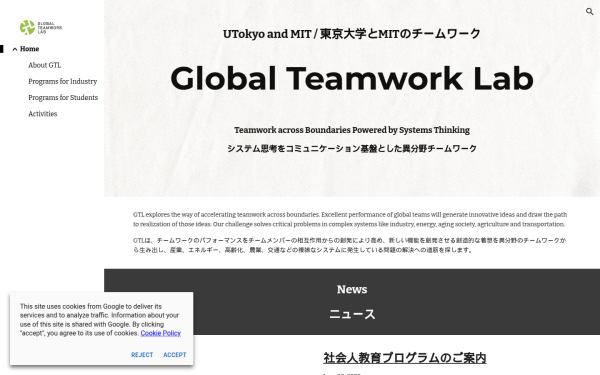Click the News section heading

coord(352,289)
